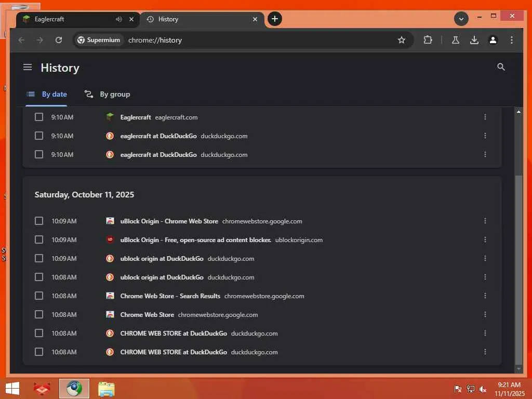
Task: Expand the tab search dropdown arrow
Action: [x=461, y=19]
